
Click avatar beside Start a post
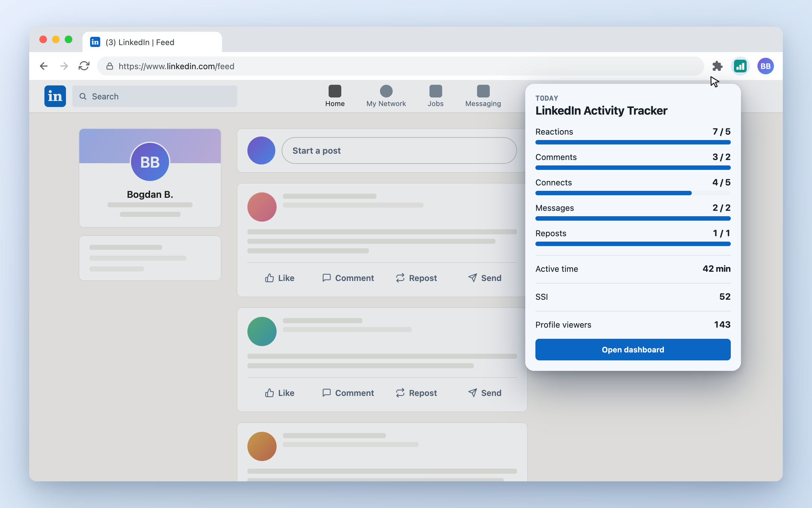pyautogui.click(x=261, y=150)
